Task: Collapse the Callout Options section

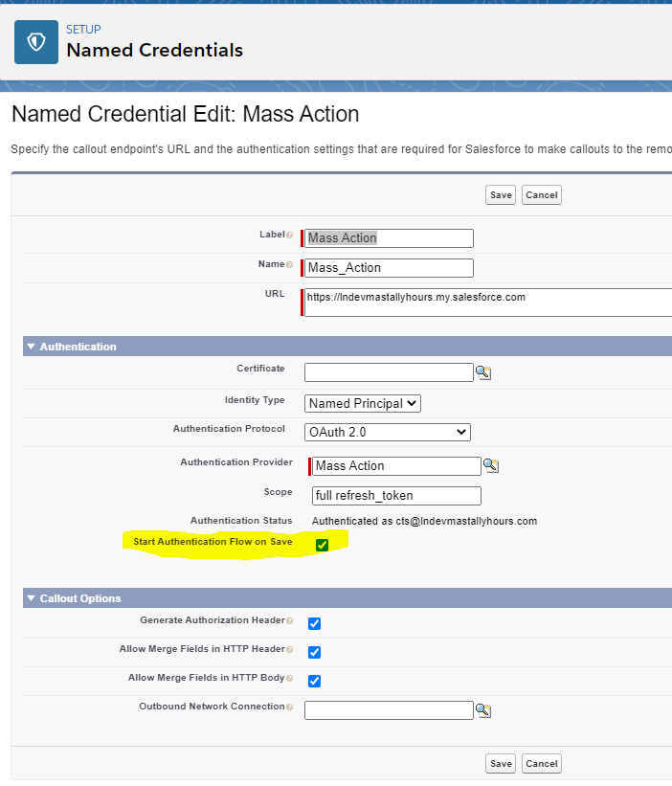Action: (32, 597)
